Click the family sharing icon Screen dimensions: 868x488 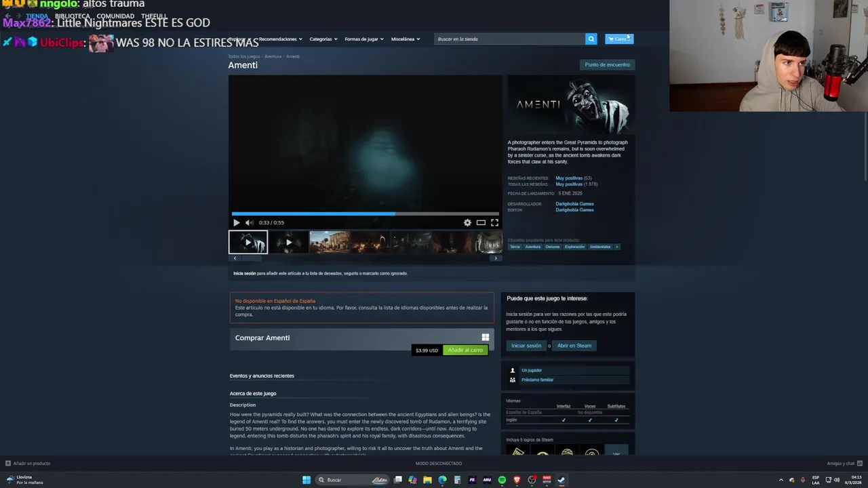click(513, 380)
